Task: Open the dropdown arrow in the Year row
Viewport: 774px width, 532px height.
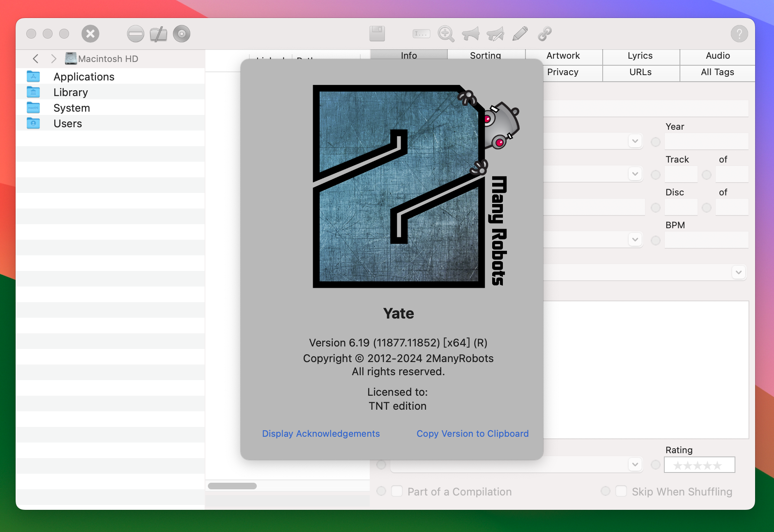Action: 635,141
